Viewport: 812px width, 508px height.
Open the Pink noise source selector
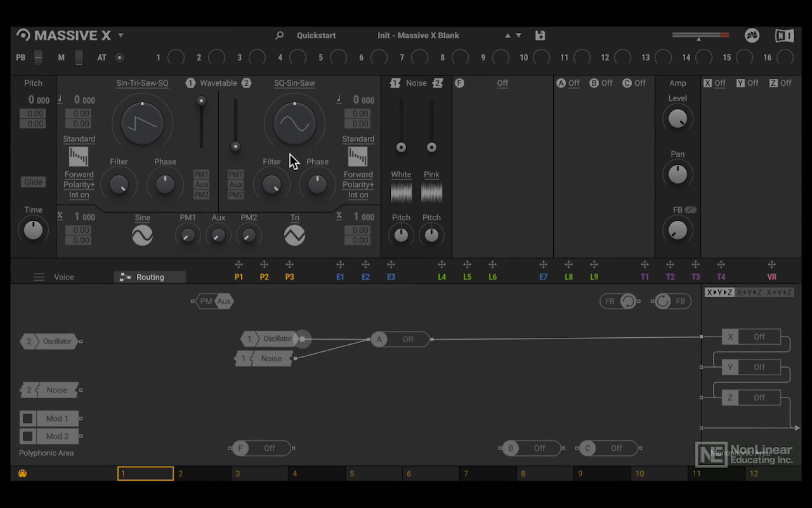click(x=431, y=175)
